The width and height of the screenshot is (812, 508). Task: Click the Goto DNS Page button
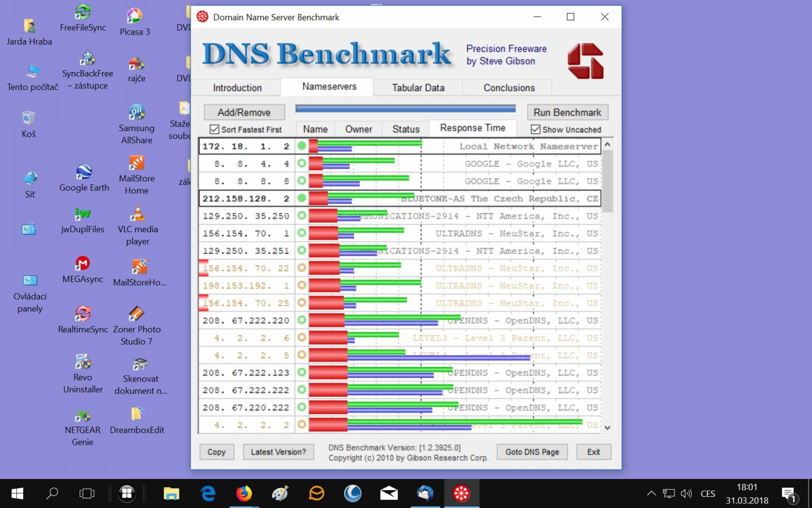click(x=532, y=452)
